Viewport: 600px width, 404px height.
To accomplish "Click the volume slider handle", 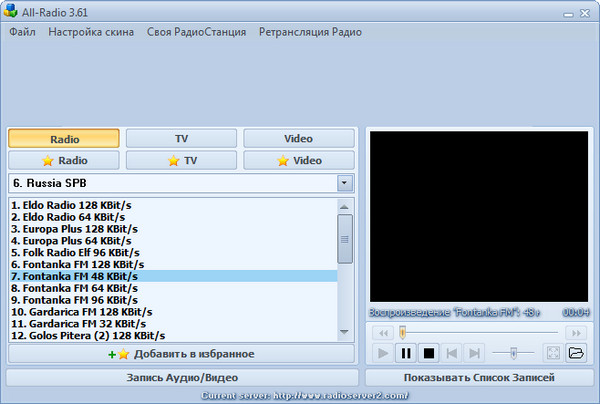I will 514,353.
